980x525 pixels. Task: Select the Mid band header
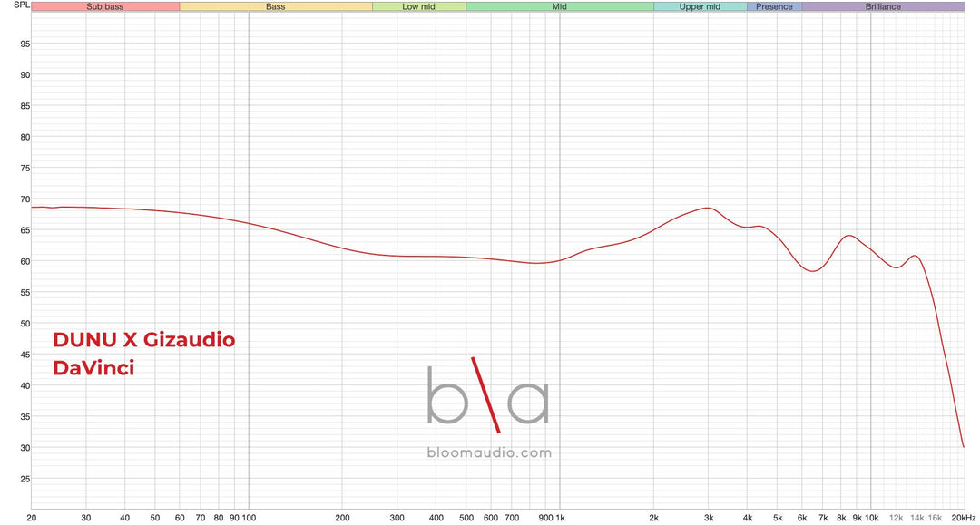tap(559, 7)
